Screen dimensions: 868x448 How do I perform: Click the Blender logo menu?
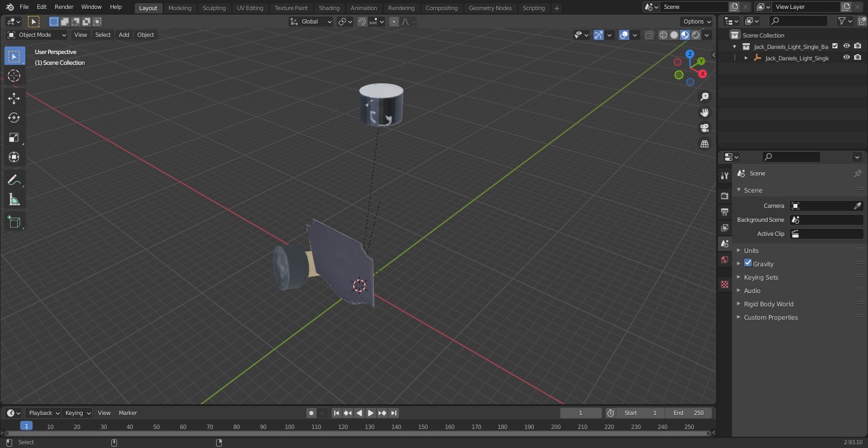[x=10, y=7]
